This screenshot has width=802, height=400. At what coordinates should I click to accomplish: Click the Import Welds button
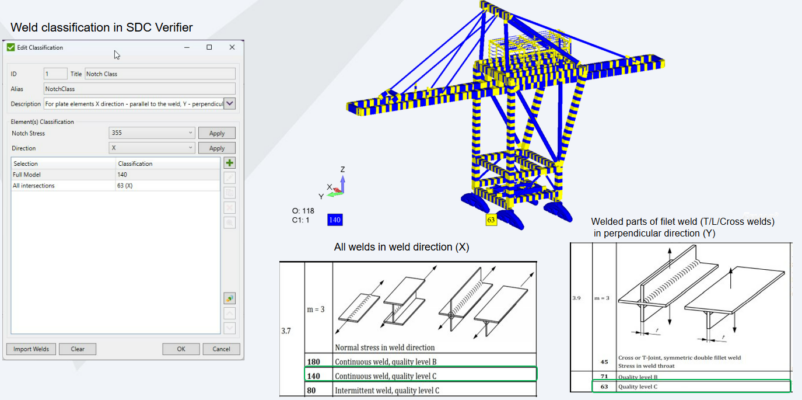click(31, 349)
